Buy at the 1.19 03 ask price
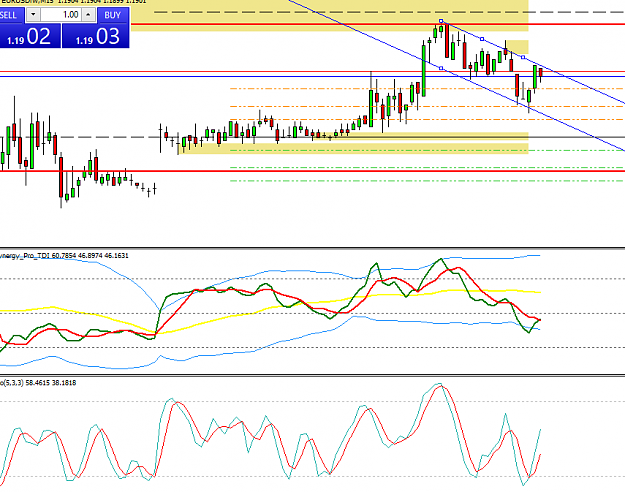Viewport: 625px width, 492px height. point(96,35)
